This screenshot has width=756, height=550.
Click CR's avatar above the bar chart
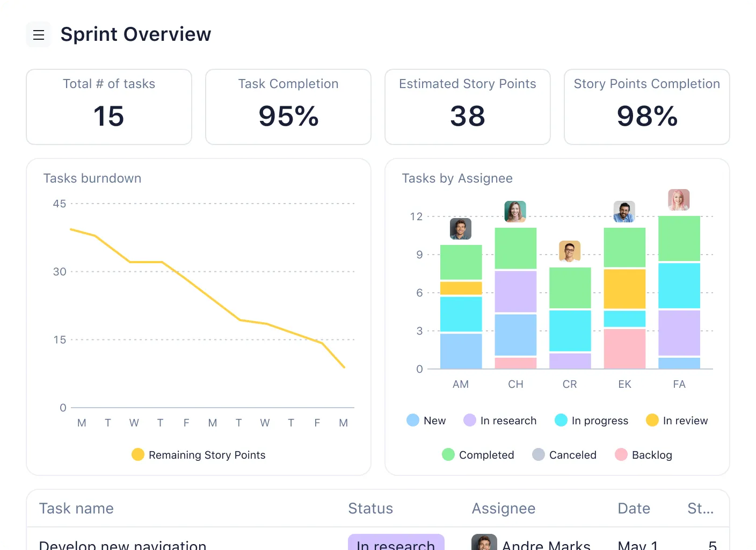[x=570, y=251]
